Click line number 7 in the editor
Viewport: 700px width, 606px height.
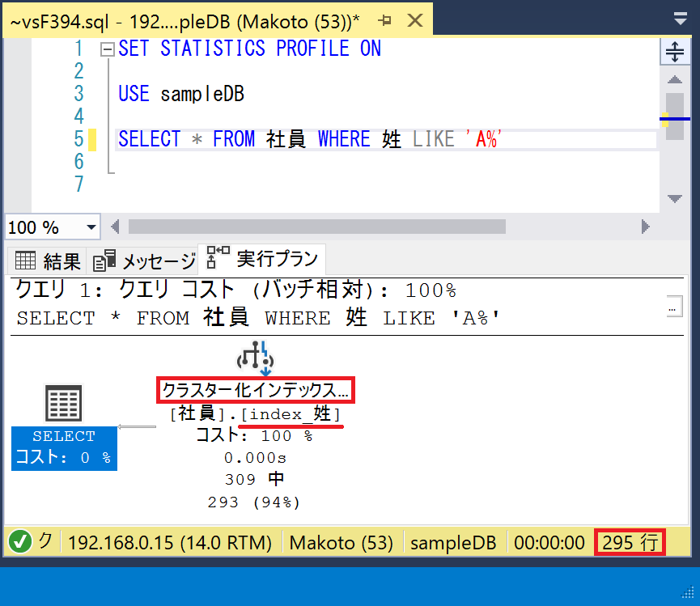click(x=79, y=184)
